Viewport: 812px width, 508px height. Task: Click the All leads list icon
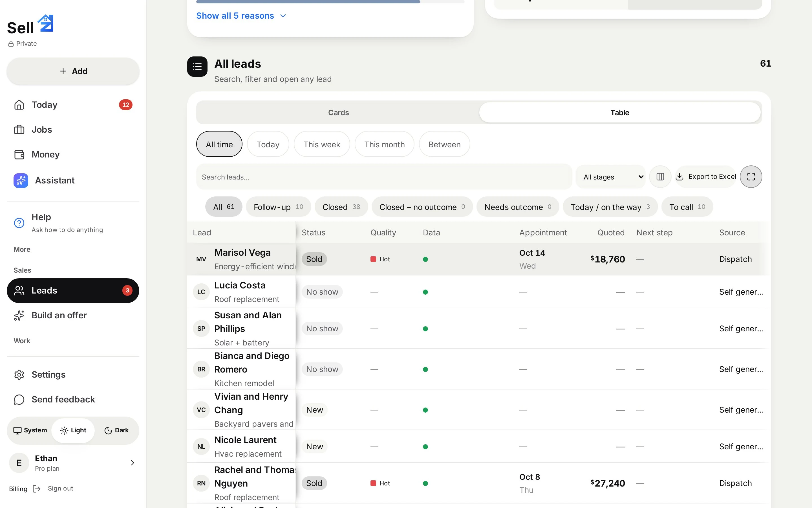197,67
